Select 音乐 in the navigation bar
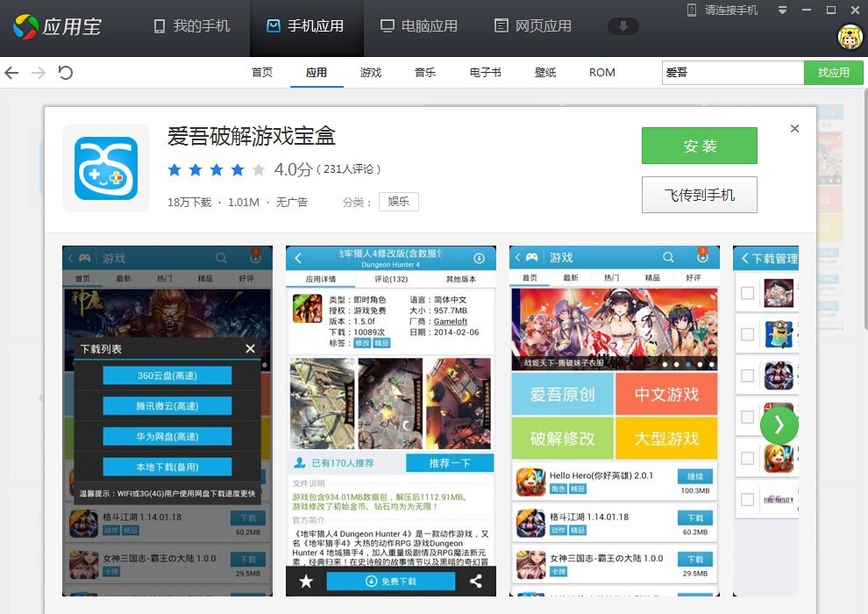Screen dimensions: 868x614 click(425, 73)
